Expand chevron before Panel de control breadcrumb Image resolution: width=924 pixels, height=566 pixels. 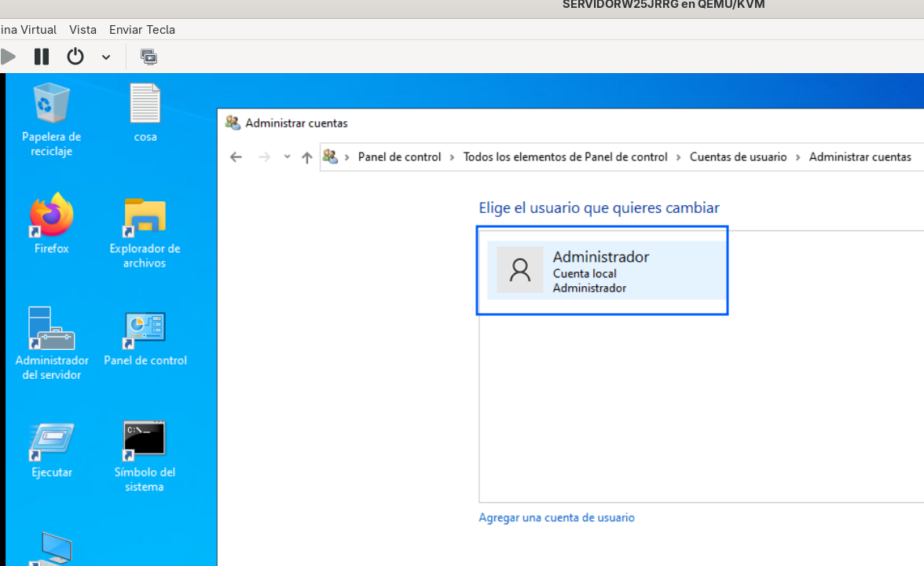point(347,157)
